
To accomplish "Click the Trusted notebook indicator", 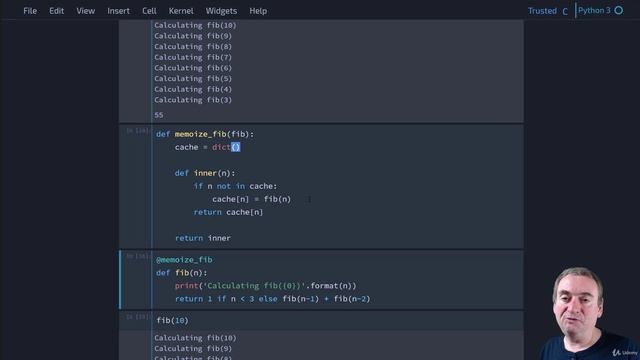I will click(542, 11).
